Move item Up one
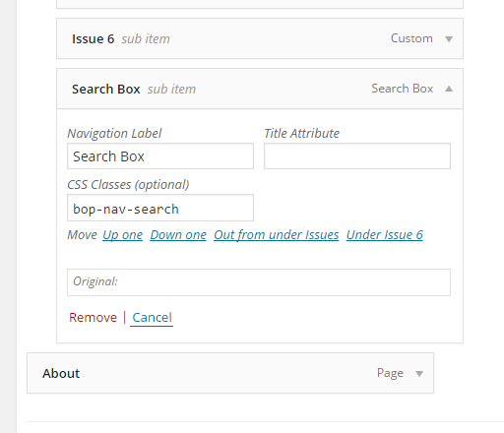The height and width of the screenshot is (433, 504). pyautogui.click(x=123, y=235)
